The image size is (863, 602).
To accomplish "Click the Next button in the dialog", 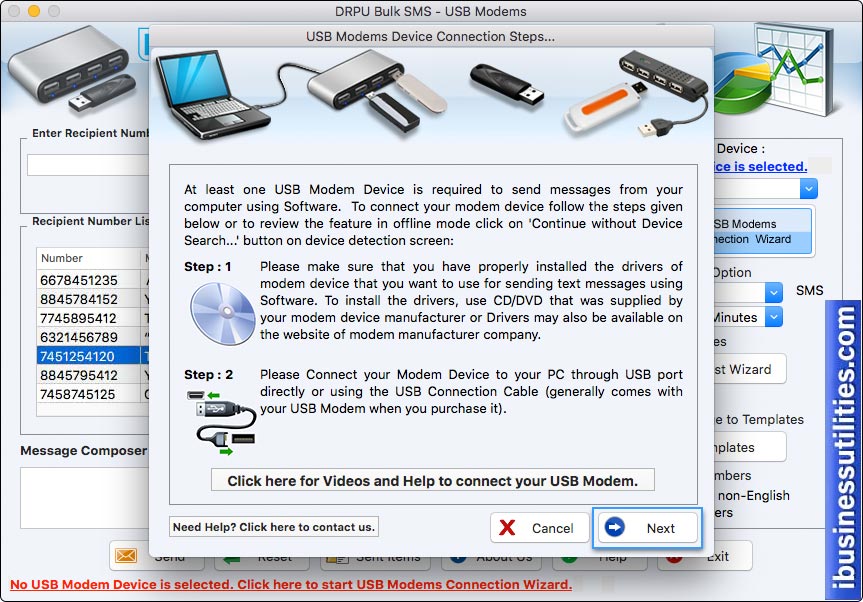I will coord(647,528).
